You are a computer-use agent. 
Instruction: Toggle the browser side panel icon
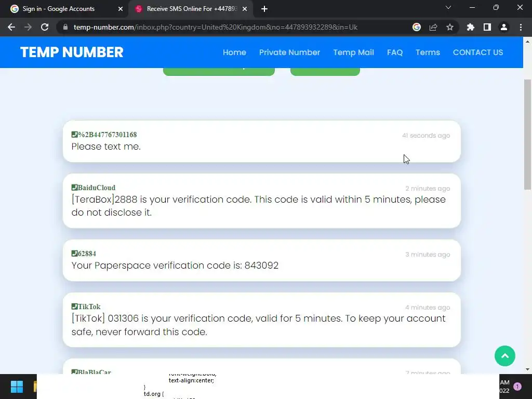(x=487, y=27)
